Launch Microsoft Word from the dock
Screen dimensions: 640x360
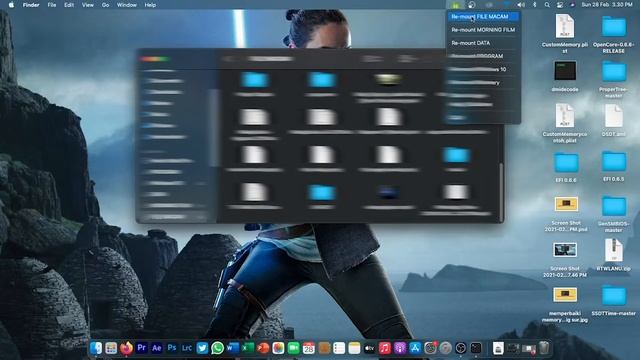[233, 348]
